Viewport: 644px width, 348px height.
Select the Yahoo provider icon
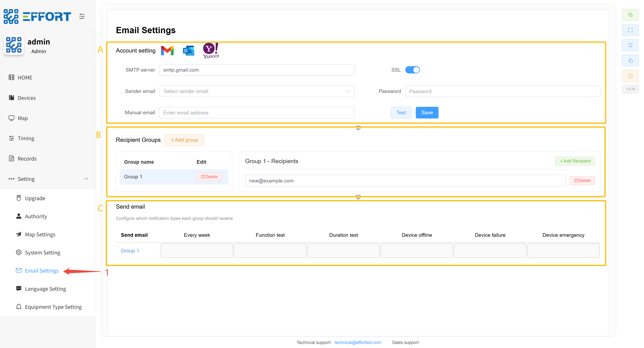point(211,50)
